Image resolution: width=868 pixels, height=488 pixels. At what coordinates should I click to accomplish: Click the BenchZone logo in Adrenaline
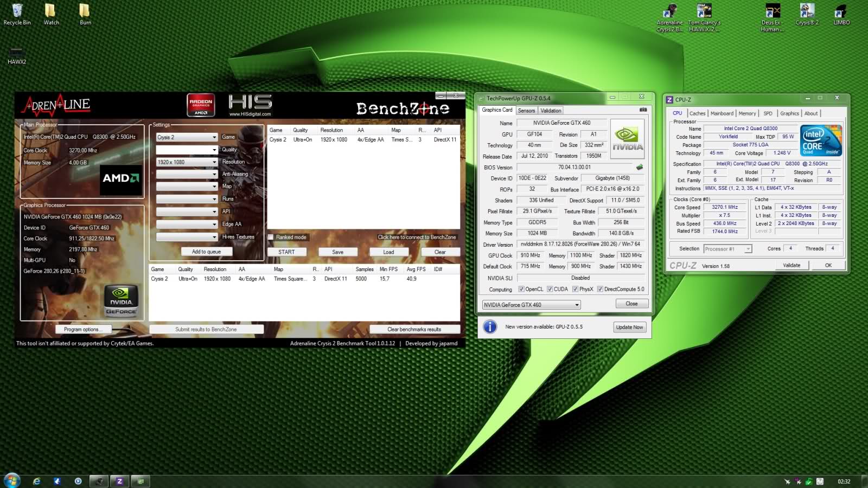pos(403,108)
